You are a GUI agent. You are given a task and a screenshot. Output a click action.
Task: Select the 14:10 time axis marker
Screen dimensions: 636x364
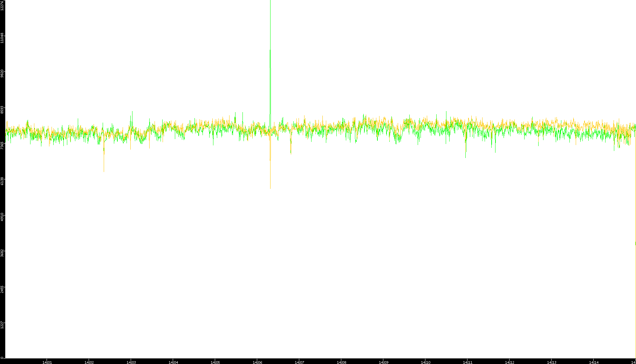pyautogui.click(x=425, y=362)
